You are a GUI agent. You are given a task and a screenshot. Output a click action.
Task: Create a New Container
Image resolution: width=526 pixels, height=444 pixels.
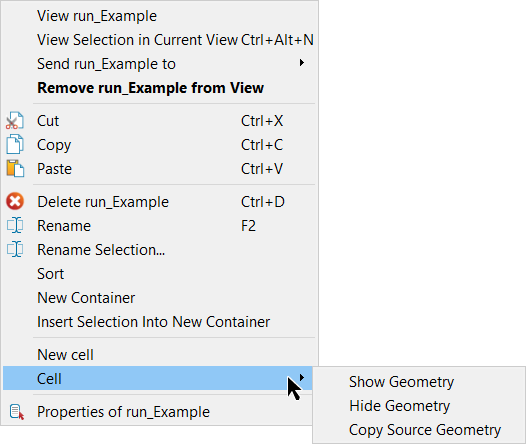(86, 298)
